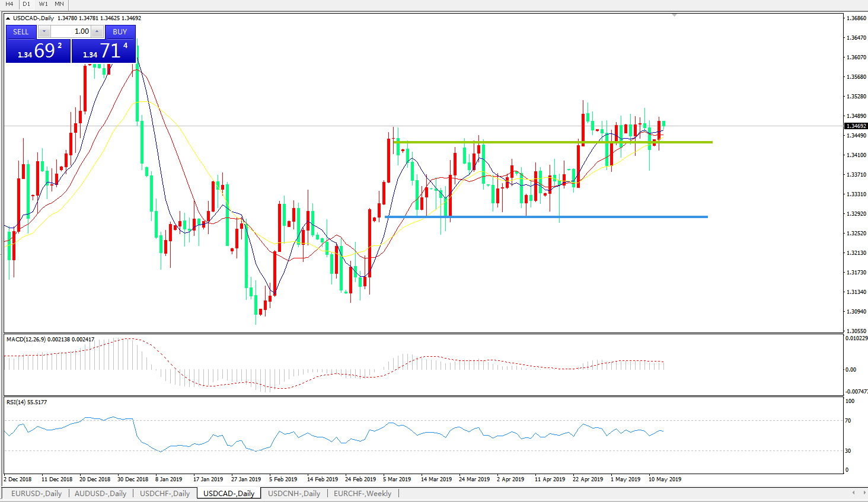This screenshot has width=868, height=502.
Task: Switch to the W1 timeframe
Action: click(43, 4)
